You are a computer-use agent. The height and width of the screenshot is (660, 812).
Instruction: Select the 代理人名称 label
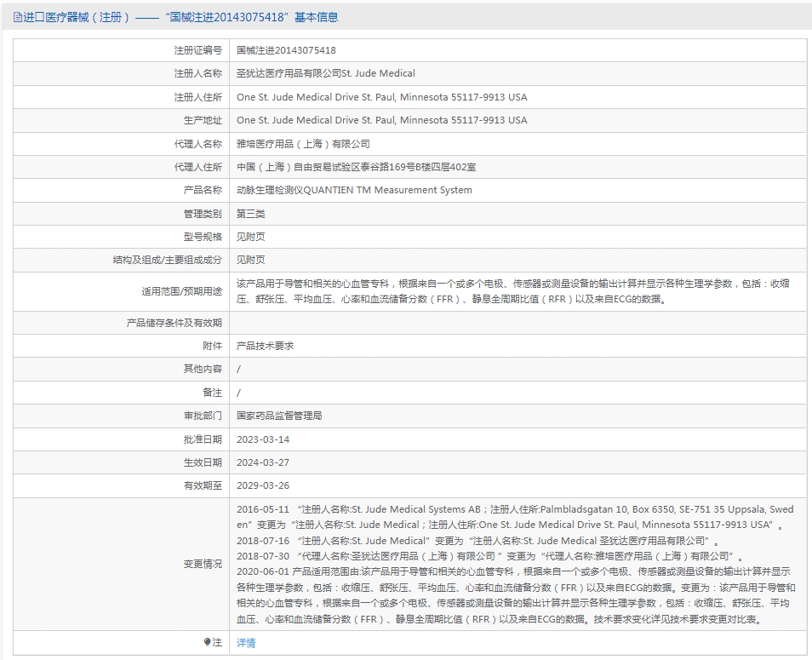click(x=197, y=144)
